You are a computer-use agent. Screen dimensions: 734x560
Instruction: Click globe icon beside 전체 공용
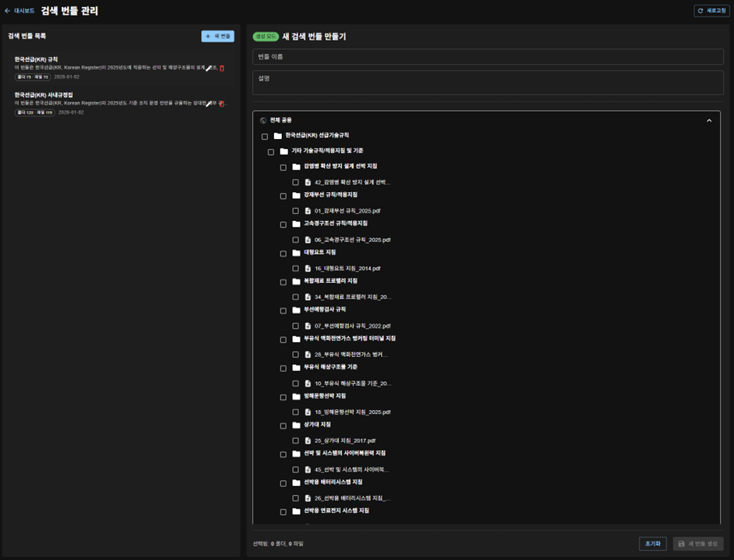point(263,120)
